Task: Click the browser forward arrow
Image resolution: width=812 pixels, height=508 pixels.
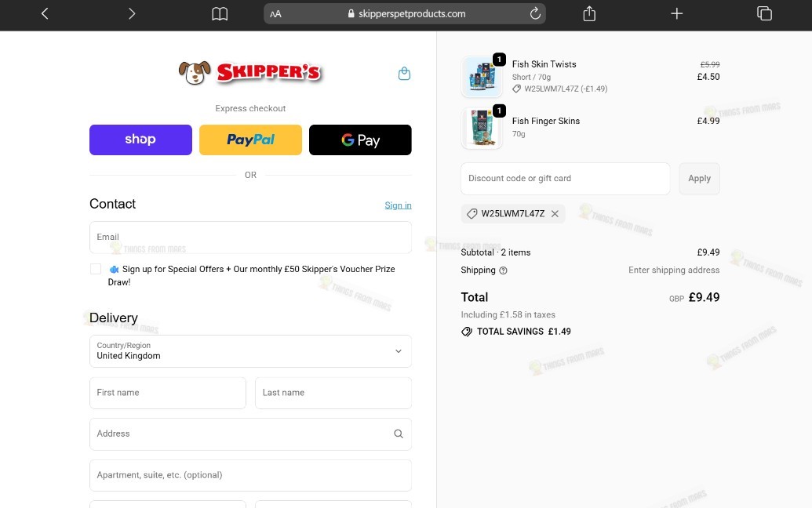Action: (x=132, y=13)
